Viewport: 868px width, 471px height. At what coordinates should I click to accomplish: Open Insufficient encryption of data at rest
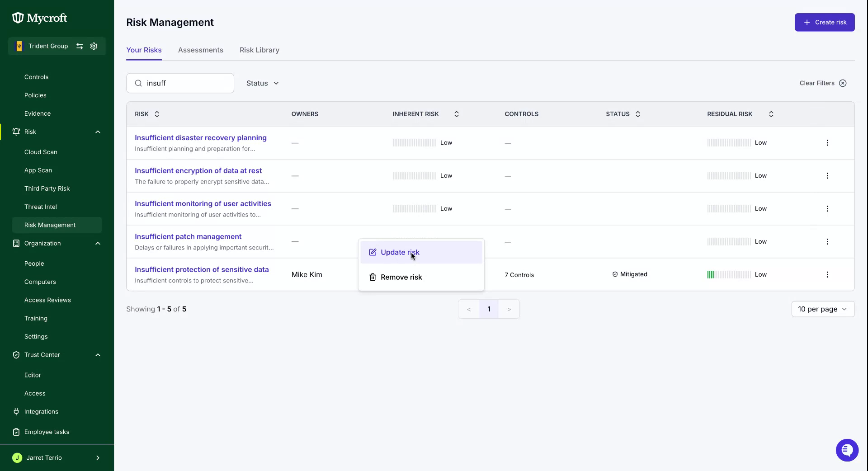(198, 171)
